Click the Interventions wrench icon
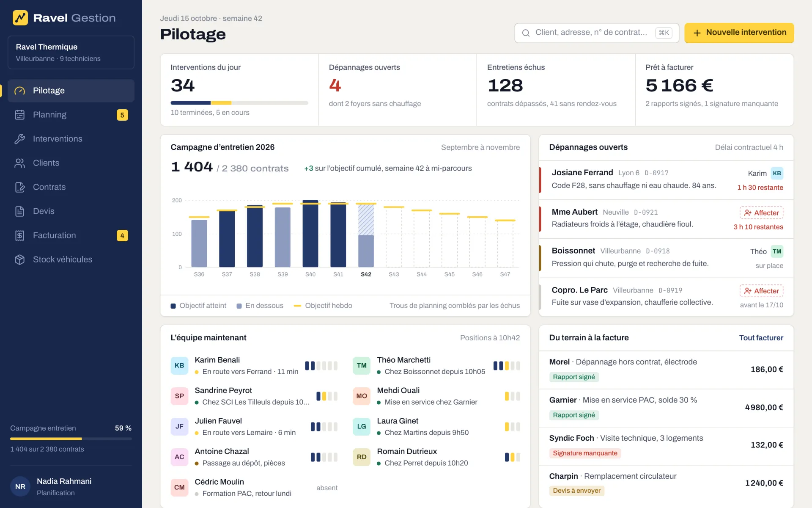The width and height of the screenshot is (812, 508). [19, 139]
